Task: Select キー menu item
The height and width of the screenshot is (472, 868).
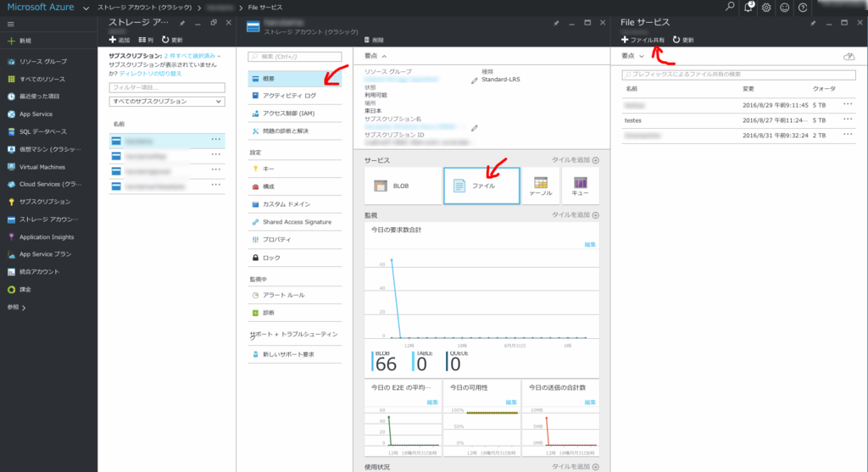Action: [294, 169]
